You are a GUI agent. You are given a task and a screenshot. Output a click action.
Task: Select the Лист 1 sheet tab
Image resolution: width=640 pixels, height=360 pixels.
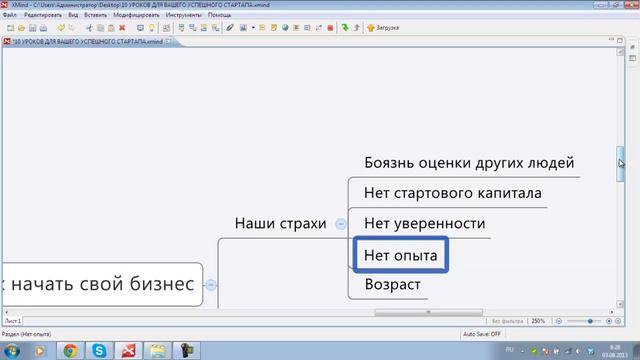pyautogui.click(x=13, y=321)
